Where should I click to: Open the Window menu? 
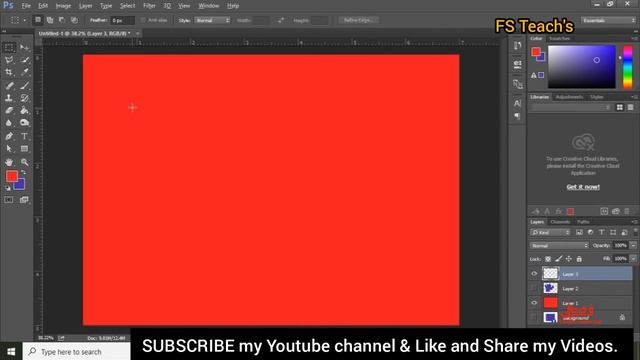209,6
